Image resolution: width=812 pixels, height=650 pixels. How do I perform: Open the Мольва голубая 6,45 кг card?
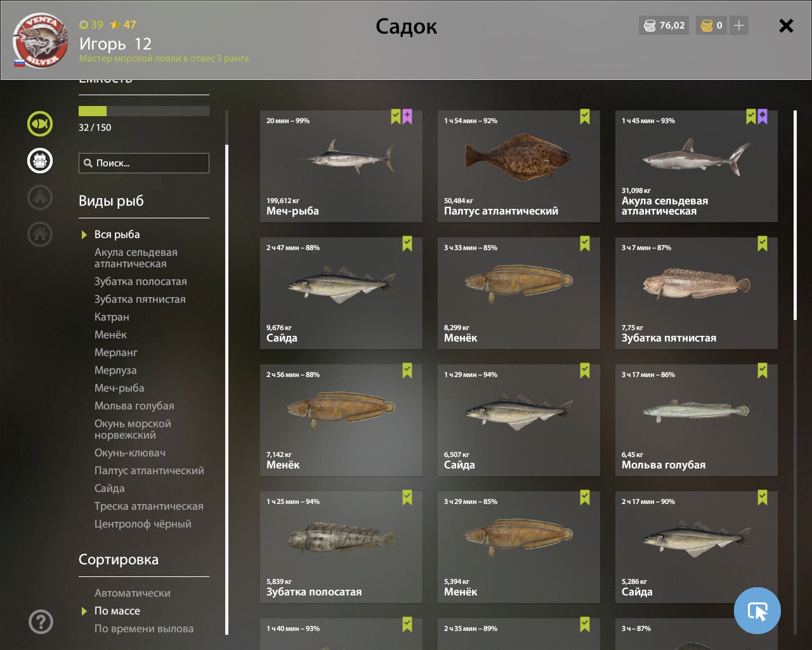(697, 420)
